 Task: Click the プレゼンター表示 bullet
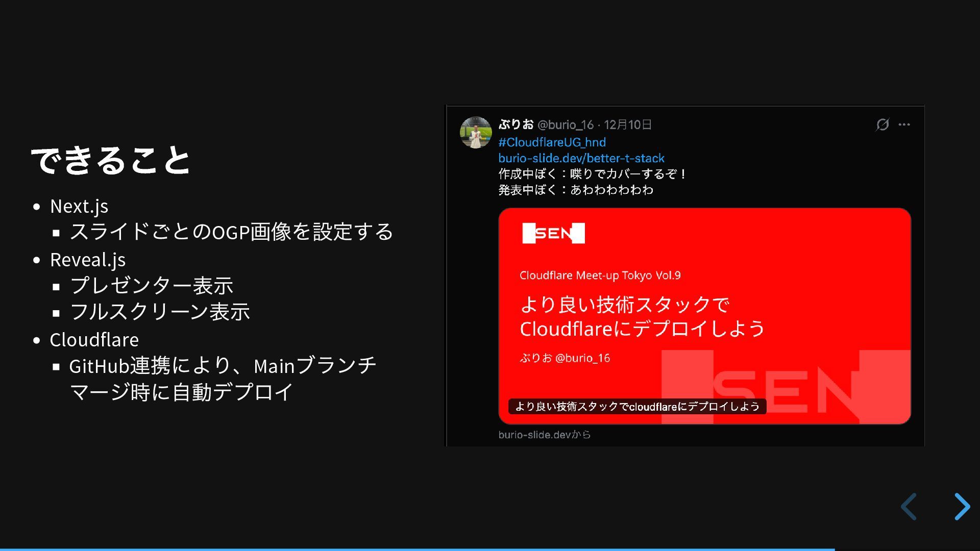[x=152, y=285]
